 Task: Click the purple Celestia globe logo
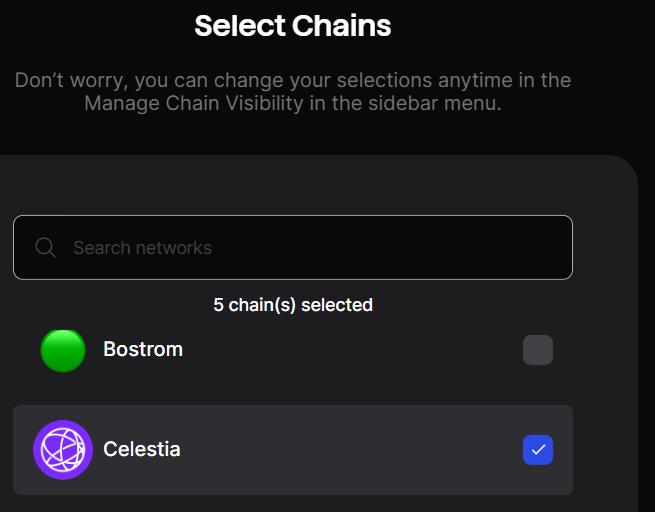[63, 450]
